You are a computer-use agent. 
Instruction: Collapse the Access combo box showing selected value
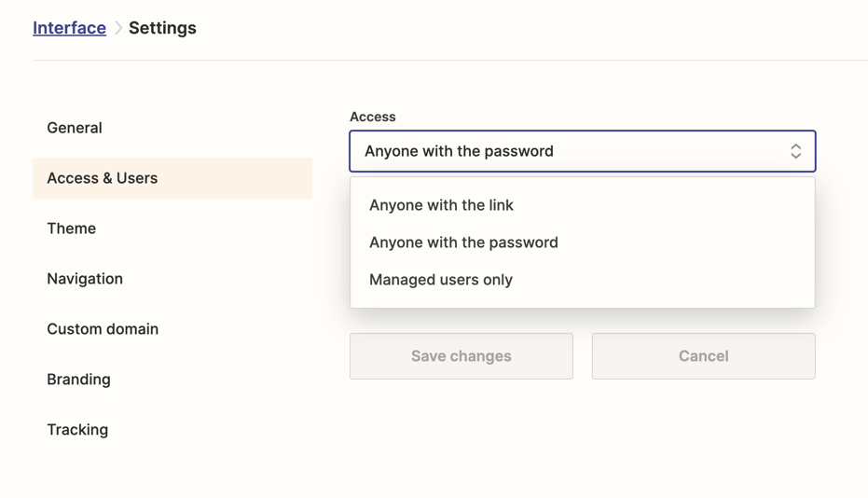569,151
